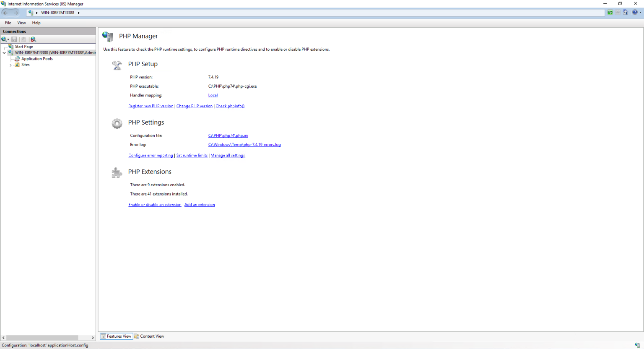The height and width of the screenshot is (349, 644).
Task: Open the new connection dropdown arrow
Action: coord(7,39)
